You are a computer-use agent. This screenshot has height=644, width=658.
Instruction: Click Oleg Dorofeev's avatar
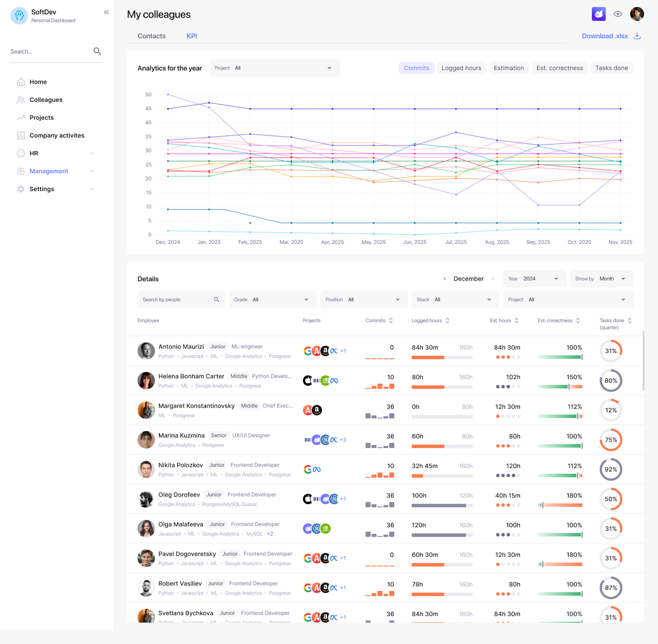pos(146,499)
